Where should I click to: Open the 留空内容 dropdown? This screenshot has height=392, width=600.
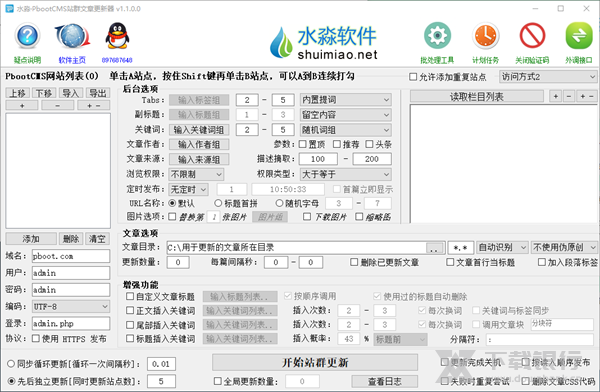(346, 115)
